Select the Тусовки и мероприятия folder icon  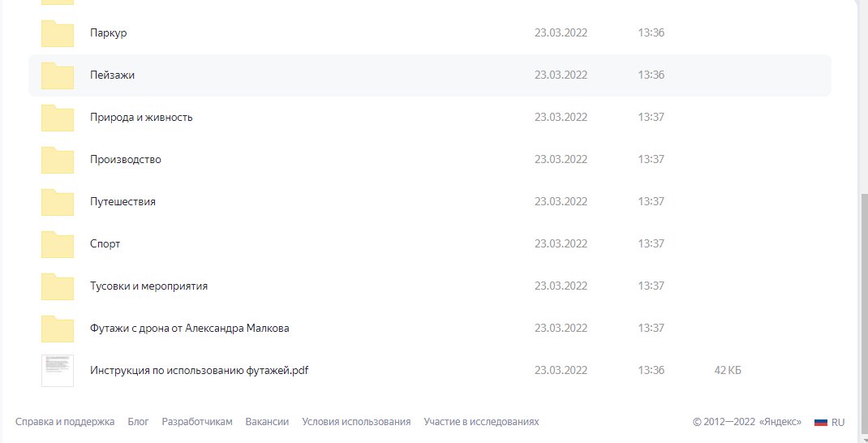58,286
